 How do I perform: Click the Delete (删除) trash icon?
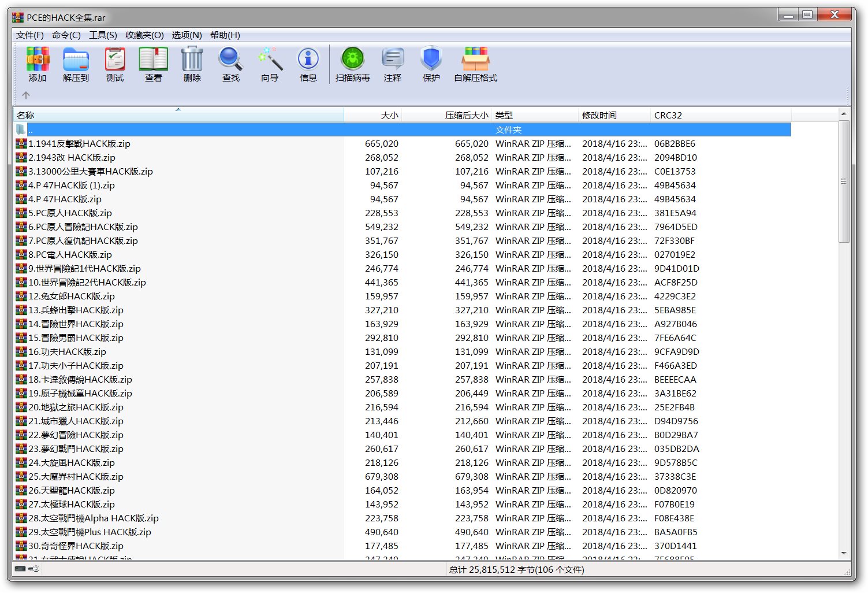point(192,60)
